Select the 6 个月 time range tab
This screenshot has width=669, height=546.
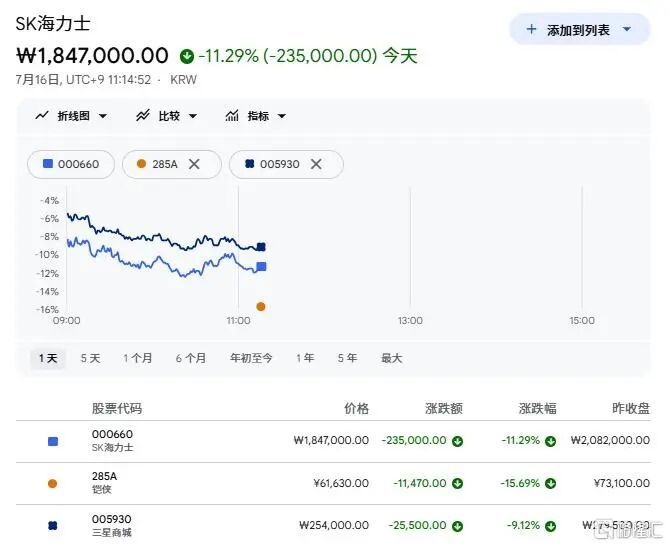[x=191, y=358]
